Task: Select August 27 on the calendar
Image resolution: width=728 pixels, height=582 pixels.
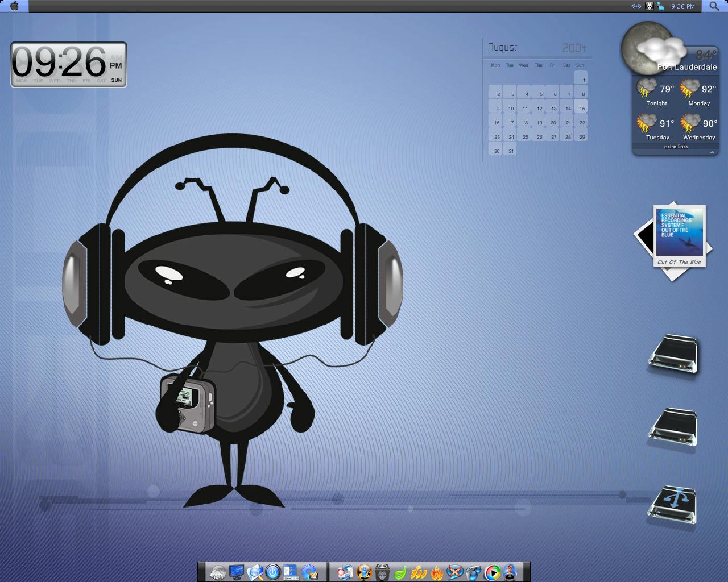Action: pos(552,135)
